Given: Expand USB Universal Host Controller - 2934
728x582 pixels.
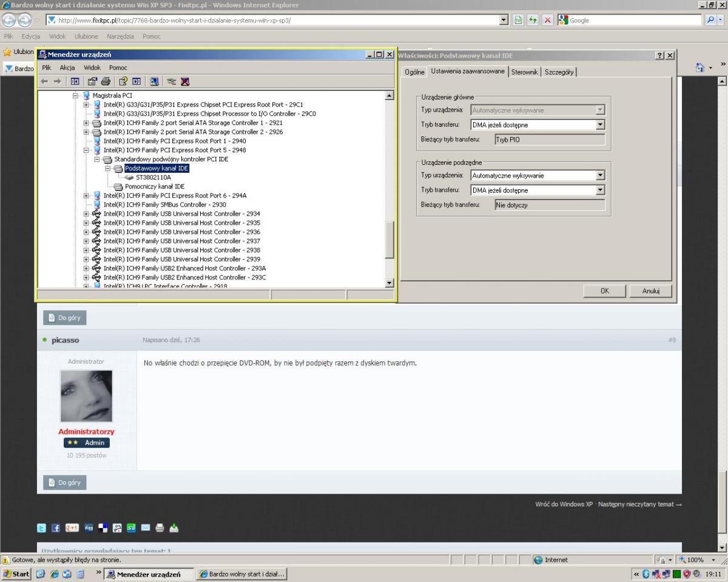Looking at the screenshot, I should [x=86, y=214].
